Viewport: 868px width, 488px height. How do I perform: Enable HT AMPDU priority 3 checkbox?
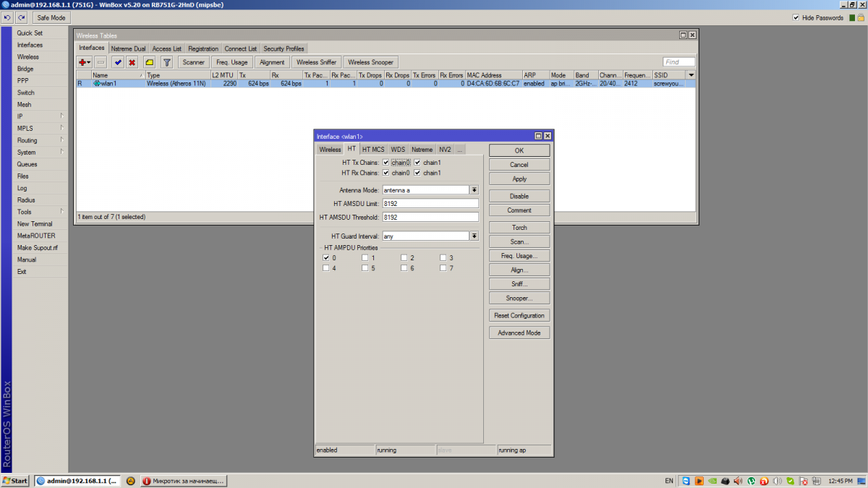pos(443,258)
